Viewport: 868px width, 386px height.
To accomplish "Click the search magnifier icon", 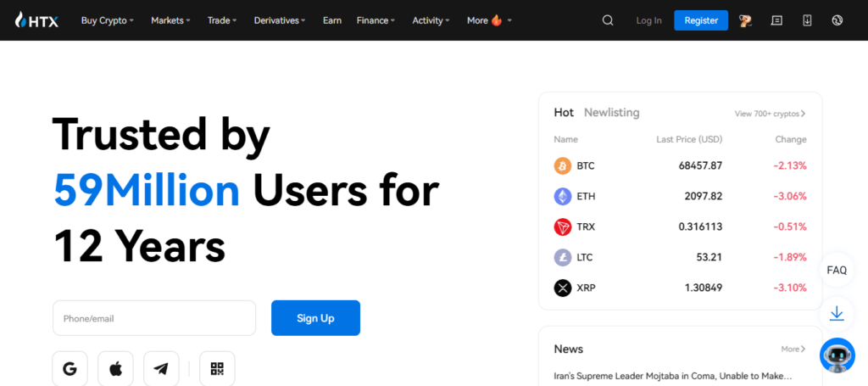I will (x=608, y=20).
